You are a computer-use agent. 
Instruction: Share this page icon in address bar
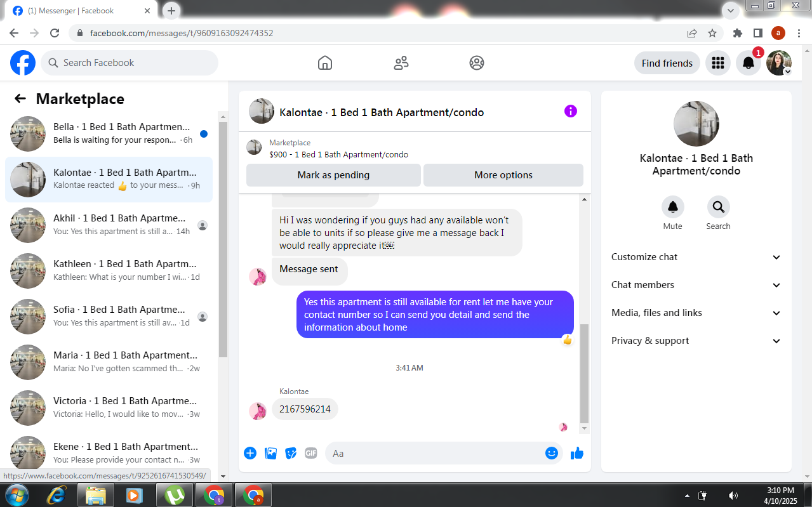pos(692,33)
